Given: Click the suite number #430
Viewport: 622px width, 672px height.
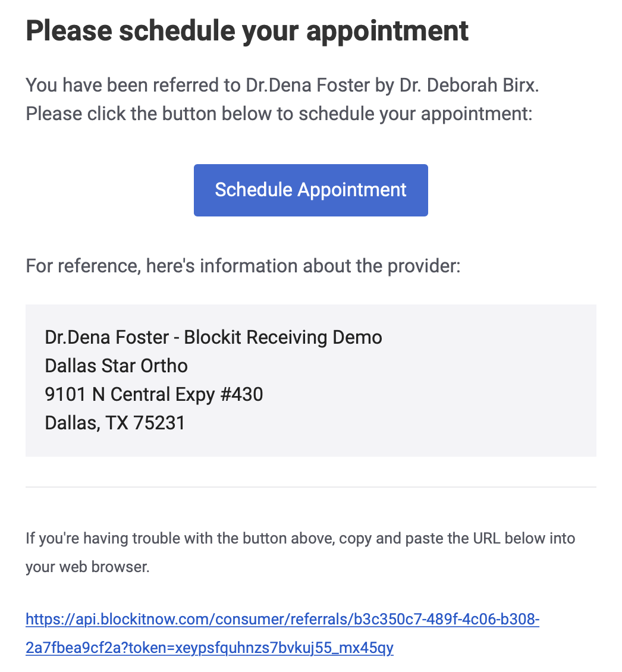Looking at the screenshot, I should coord(241,394).
